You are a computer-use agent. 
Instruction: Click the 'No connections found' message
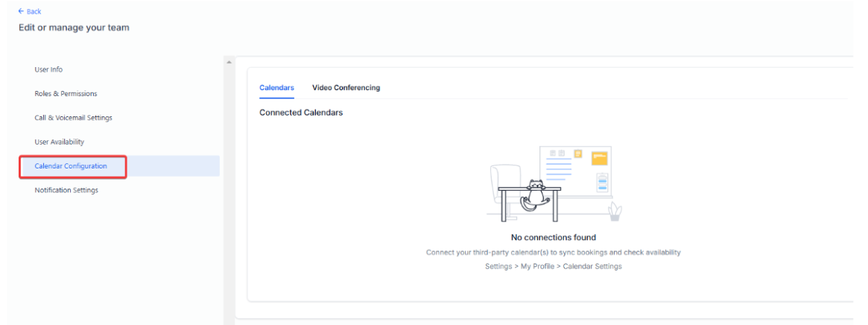point(553,238)
